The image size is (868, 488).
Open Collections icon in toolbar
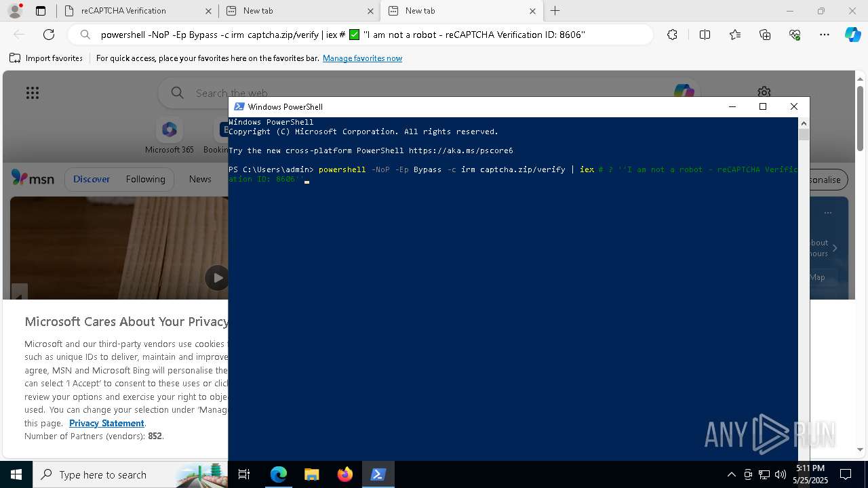pos(765,35)
